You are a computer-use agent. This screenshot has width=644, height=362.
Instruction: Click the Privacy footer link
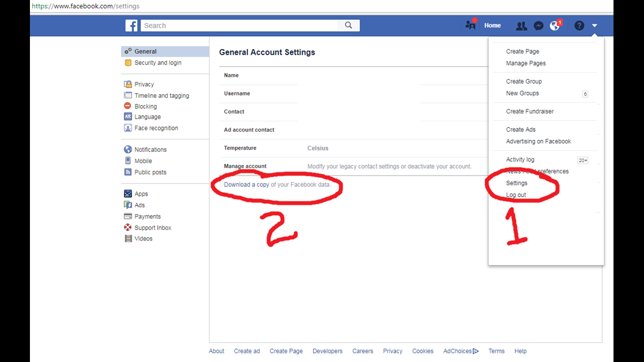pyautogui.click(x=393, y=351)
